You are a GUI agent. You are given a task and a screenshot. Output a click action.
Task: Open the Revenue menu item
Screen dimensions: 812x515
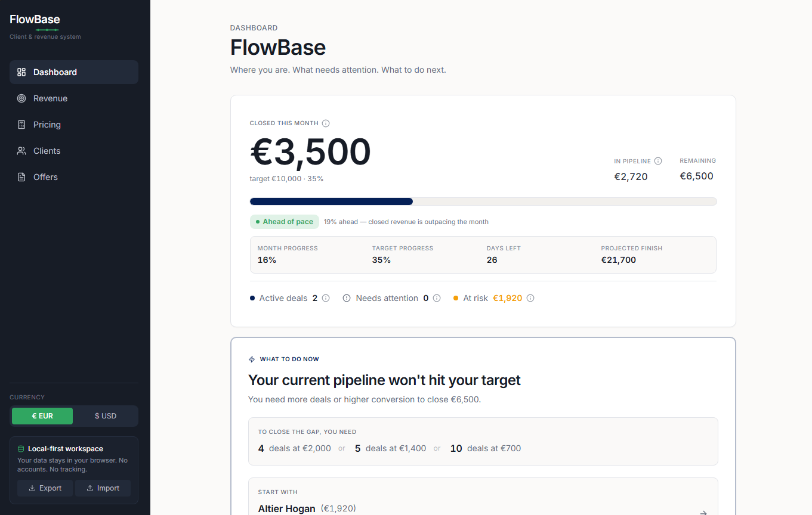[x=74, y=98]
